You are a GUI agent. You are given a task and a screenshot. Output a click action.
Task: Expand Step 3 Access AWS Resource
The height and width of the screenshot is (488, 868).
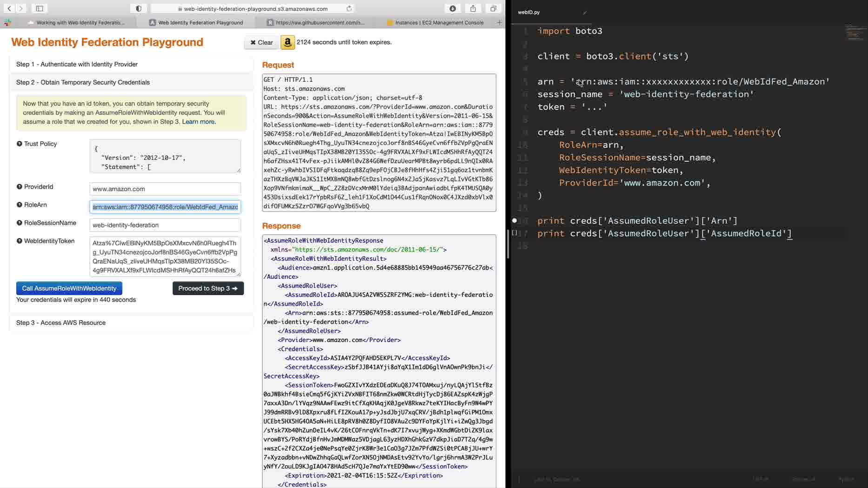pos(61,323)
